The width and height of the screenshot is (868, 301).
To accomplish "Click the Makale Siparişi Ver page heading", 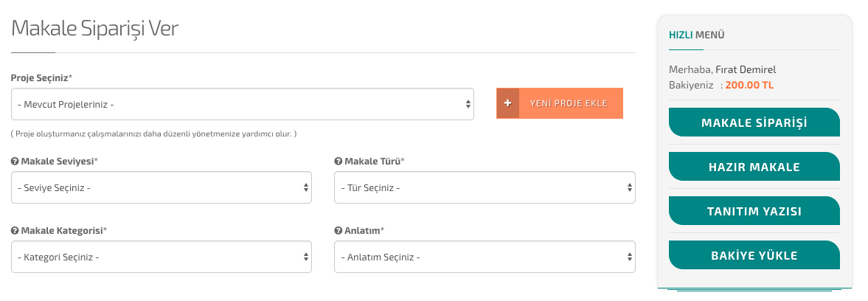I will click(95, 29).
